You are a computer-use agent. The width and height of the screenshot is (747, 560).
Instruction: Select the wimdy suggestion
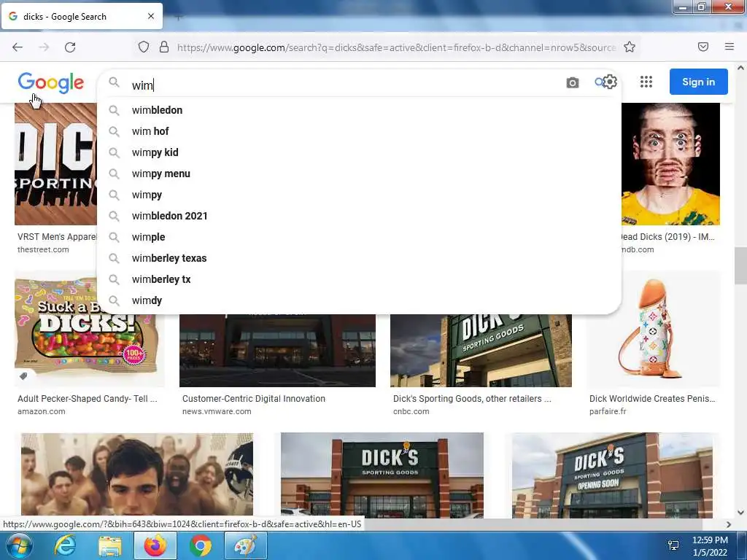click(x=359, y=300)
